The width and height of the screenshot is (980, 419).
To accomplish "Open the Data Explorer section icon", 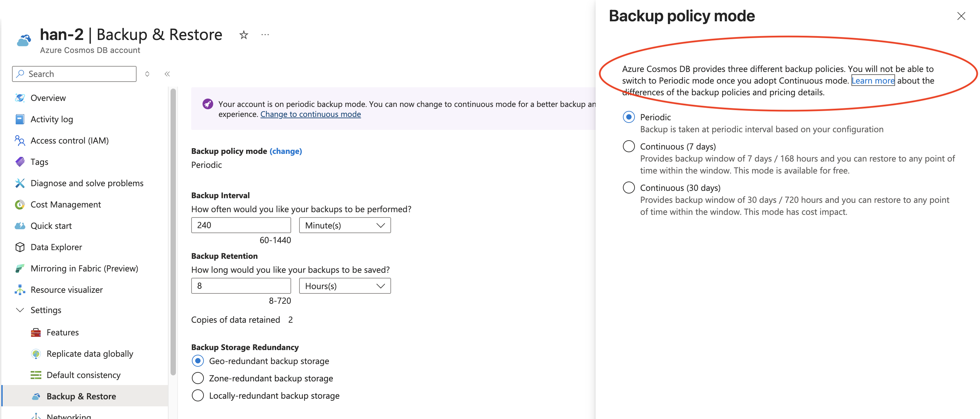I will (x=20, y=247).
